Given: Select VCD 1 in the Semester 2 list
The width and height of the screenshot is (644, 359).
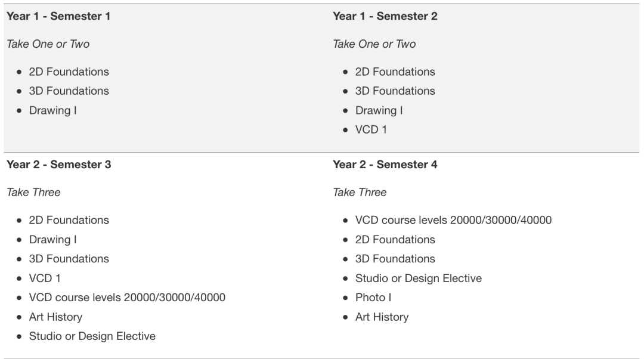Looking at the screenshot, I should (x=371, y=129).
